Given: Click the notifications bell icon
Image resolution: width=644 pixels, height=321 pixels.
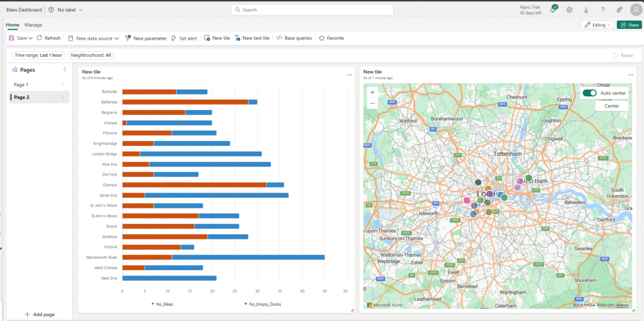Looking at the screenshot, I should [553, 10].
